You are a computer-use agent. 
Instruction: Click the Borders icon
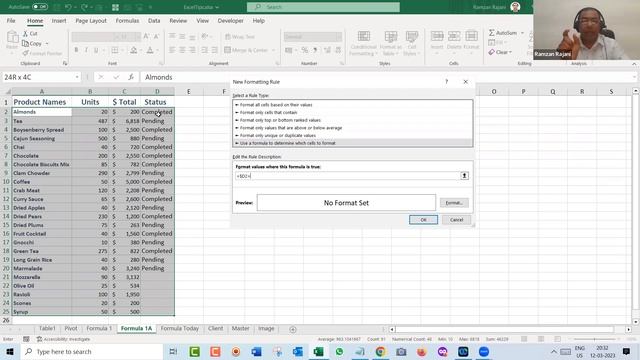point(115,50)
